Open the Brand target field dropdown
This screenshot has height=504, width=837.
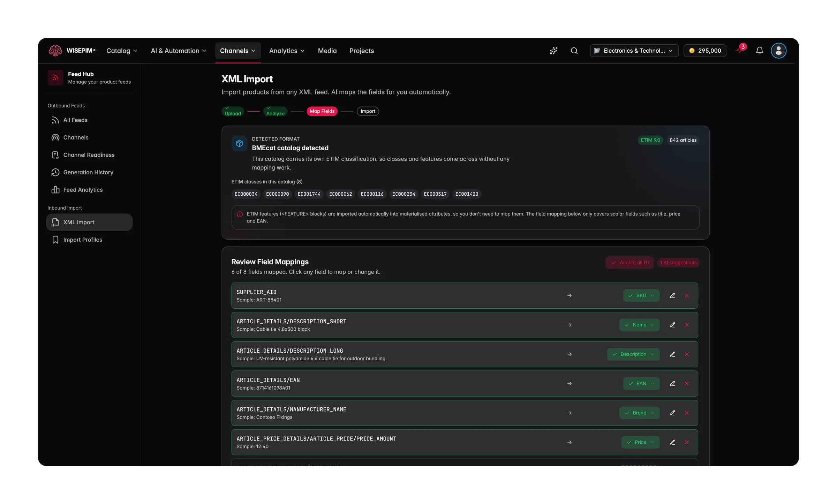tap(639, 413)
